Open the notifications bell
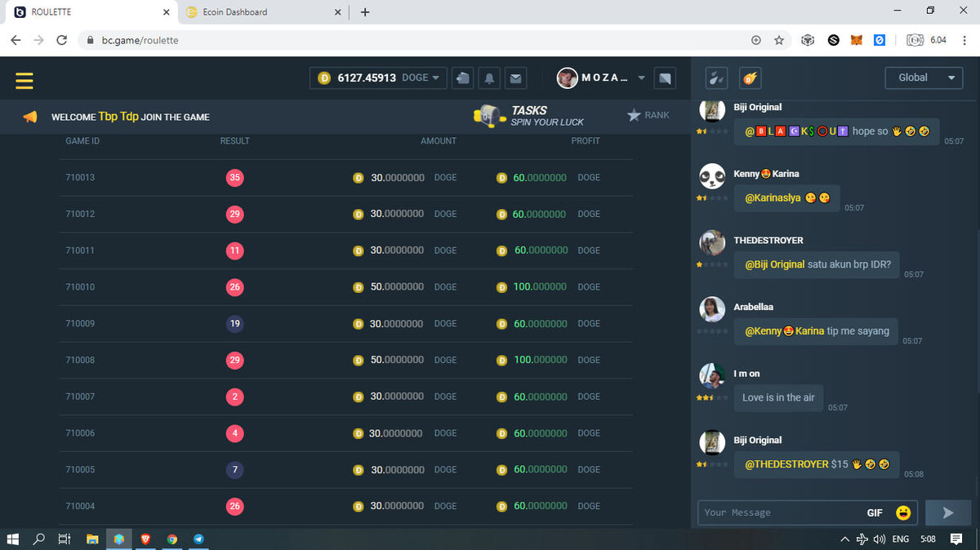Image resolution: width=980 pixels, height=550 pixels. (x=489, y=78)
